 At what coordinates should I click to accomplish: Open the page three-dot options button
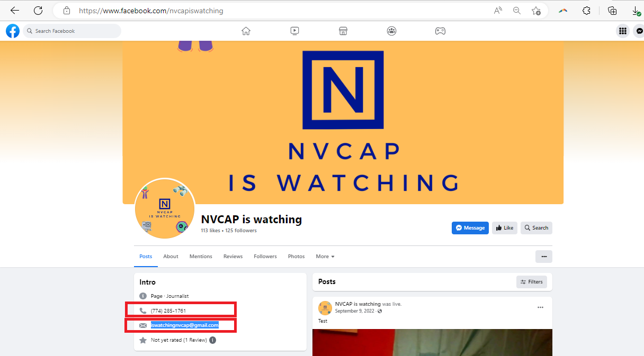tap(544, 257)
